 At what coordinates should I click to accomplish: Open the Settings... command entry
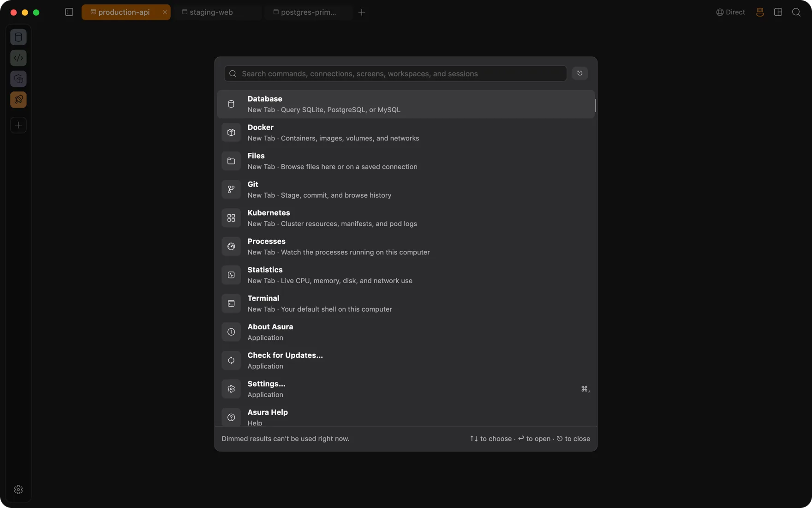tap(406, 389)
